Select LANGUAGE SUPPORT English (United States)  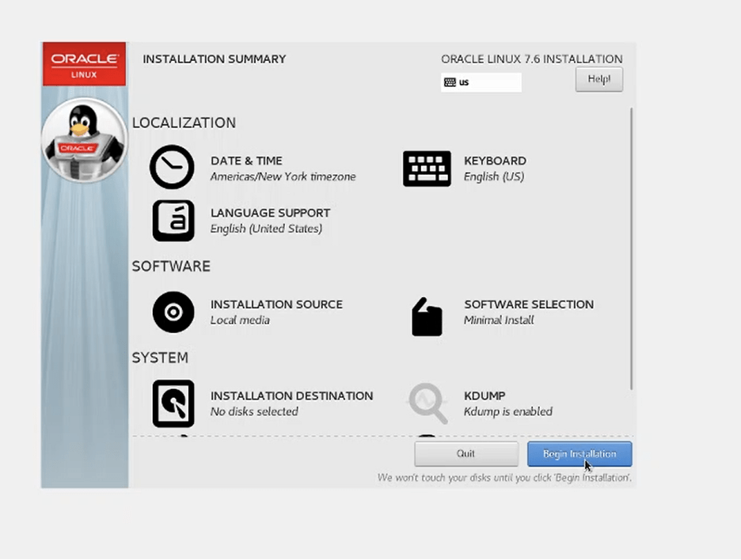click(269, 221)
